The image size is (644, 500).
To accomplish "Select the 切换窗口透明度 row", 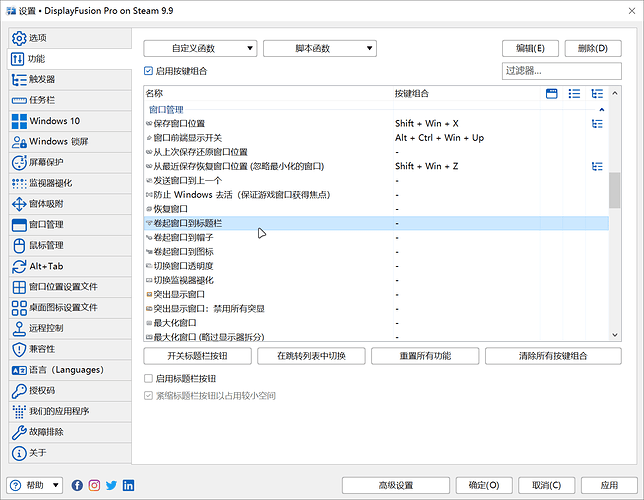I will (x=376, y=266).
